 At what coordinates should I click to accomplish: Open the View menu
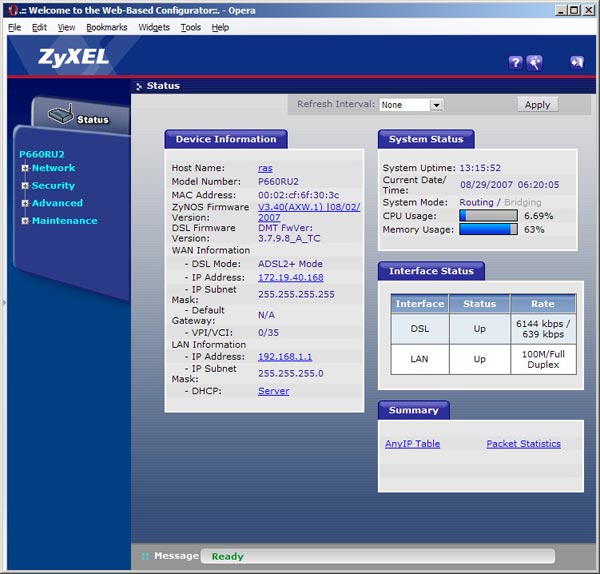(66, 27)
